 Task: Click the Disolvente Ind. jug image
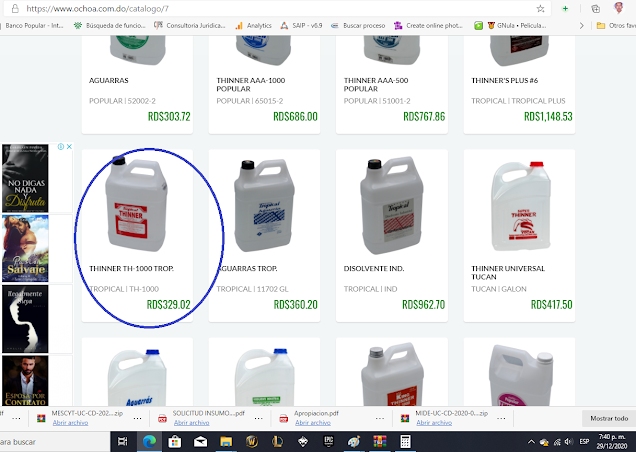(x=392, y=205)
